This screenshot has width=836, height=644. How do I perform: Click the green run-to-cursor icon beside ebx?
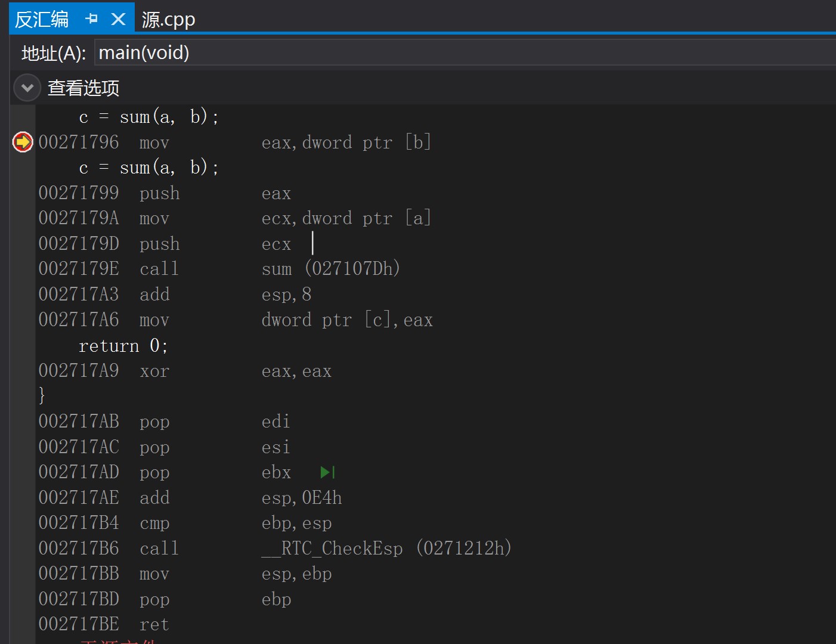pyautogui.click(x=327, y=472)
